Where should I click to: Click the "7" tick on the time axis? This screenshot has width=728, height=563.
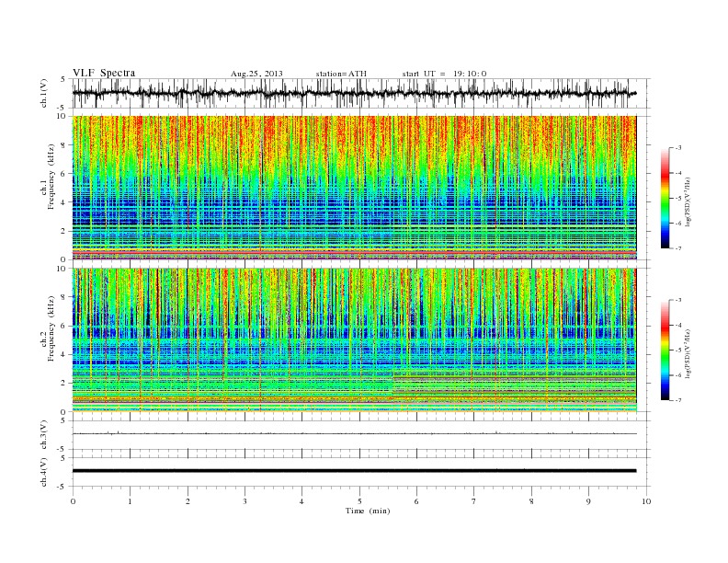[474, 501]
